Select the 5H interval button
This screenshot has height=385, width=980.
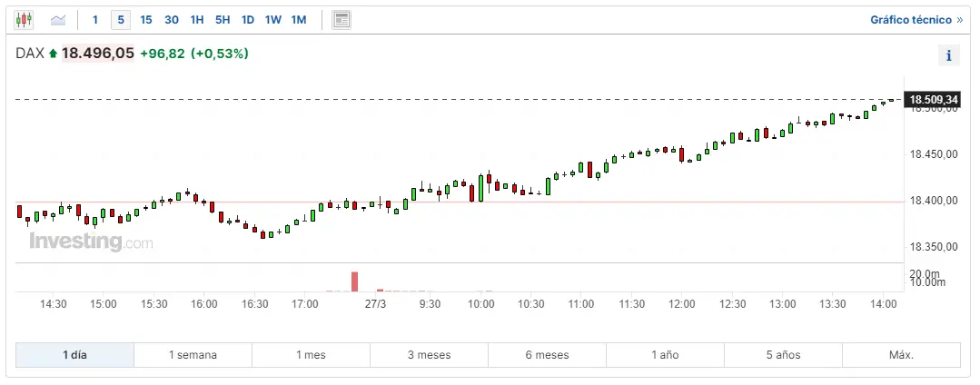pyautogui.click(x=223, y=19)
